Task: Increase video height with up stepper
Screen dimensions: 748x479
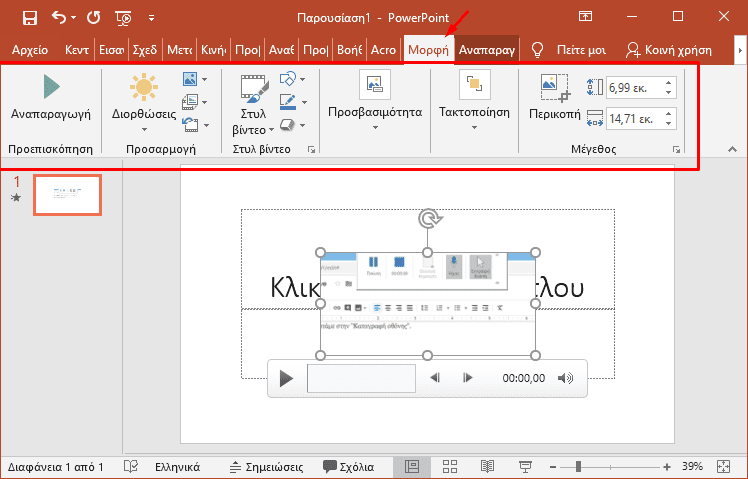Action: pos(669,83)
